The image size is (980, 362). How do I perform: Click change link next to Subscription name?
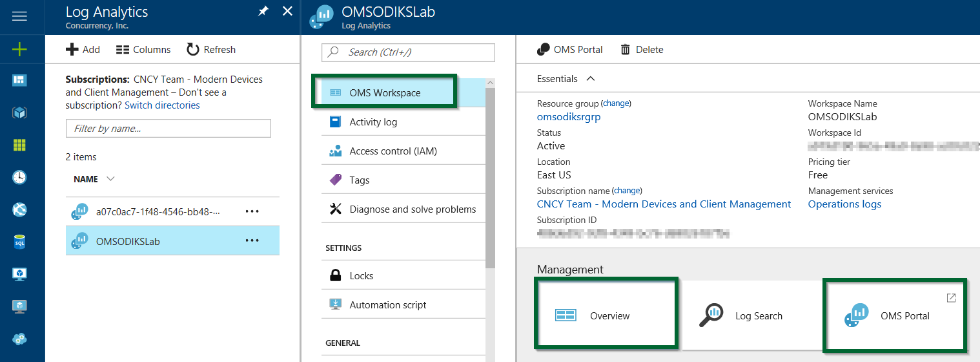click(x=627, y=191)
